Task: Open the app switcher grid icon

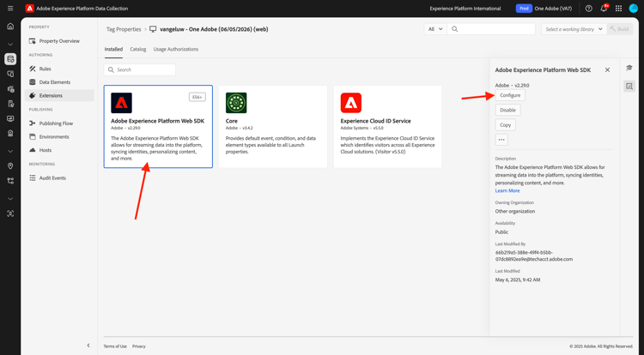Action: point(618,9)
